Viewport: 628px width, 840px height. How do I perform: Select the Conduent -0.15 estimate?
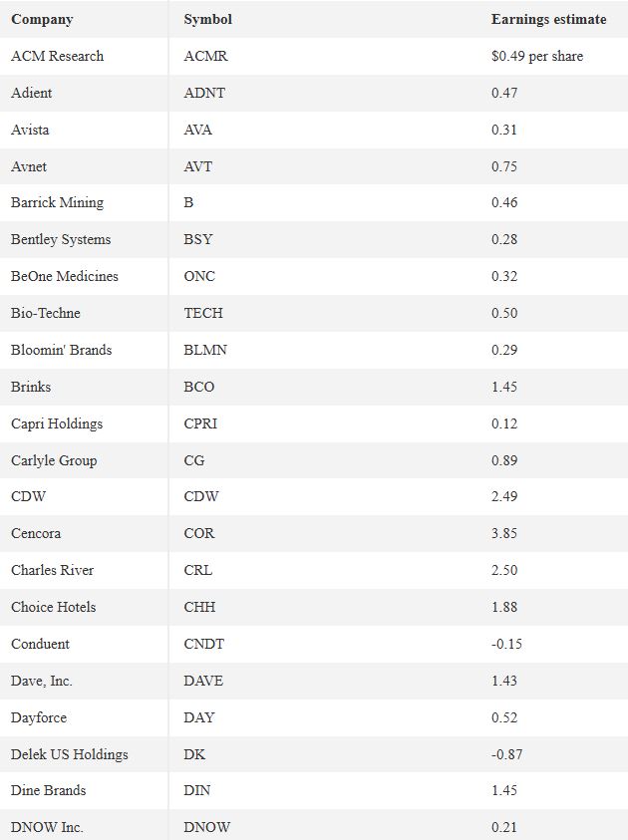(x=506, y=644)
